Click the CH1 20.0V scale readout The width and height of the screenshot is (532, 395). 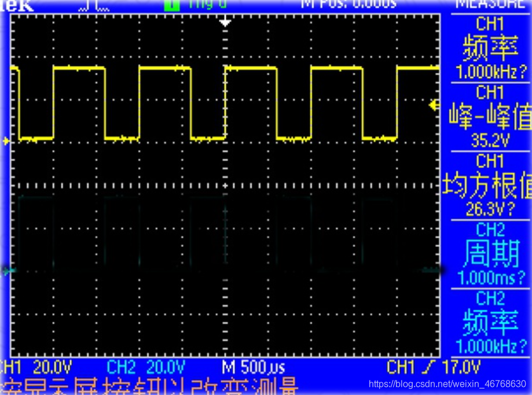[36, 367]
